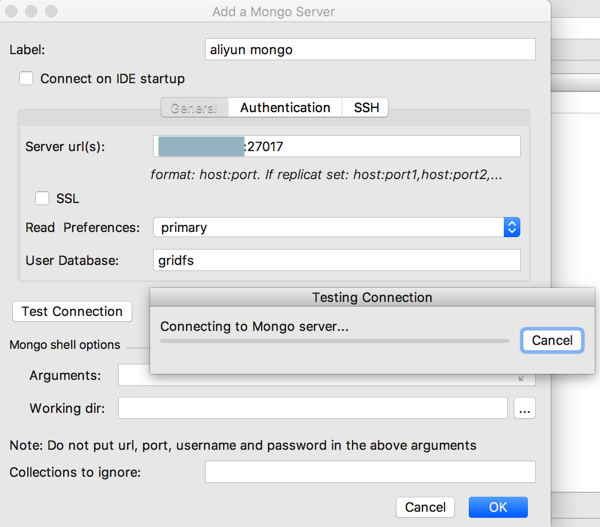Screen dimensions: 600x527
Task: Click the Arguments field expand arrow icon
Action: tap(521, 378)
